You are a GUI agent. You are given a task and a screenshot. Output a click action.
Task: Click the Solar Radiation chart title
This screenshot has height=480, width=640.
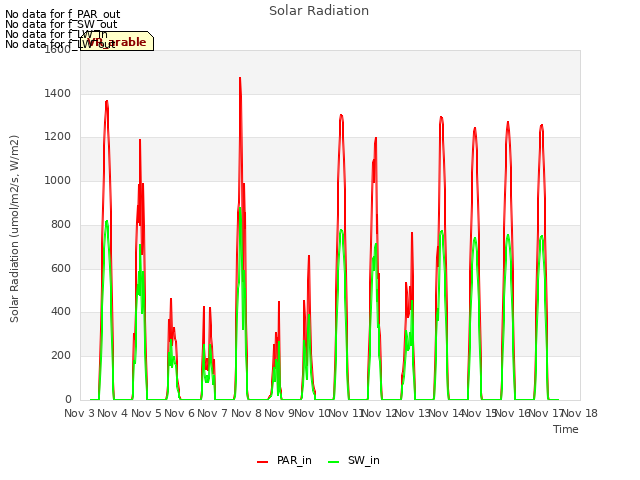click(319, 11)
